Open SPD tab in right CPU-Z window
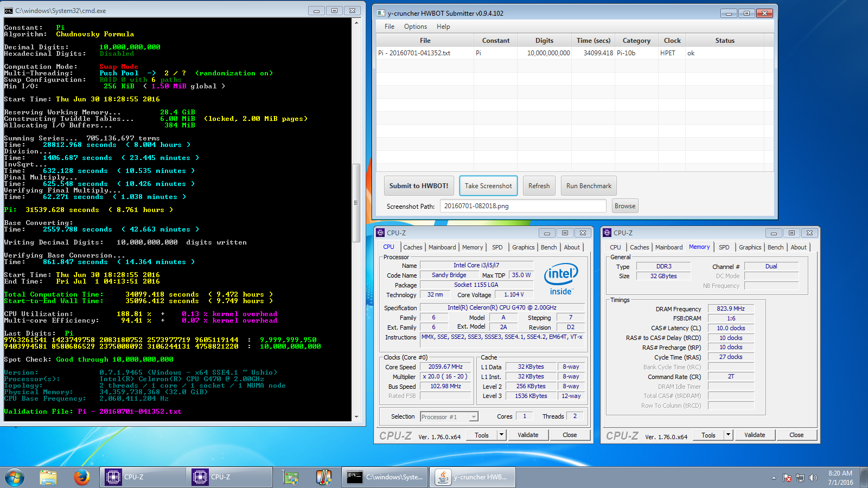 724,247
